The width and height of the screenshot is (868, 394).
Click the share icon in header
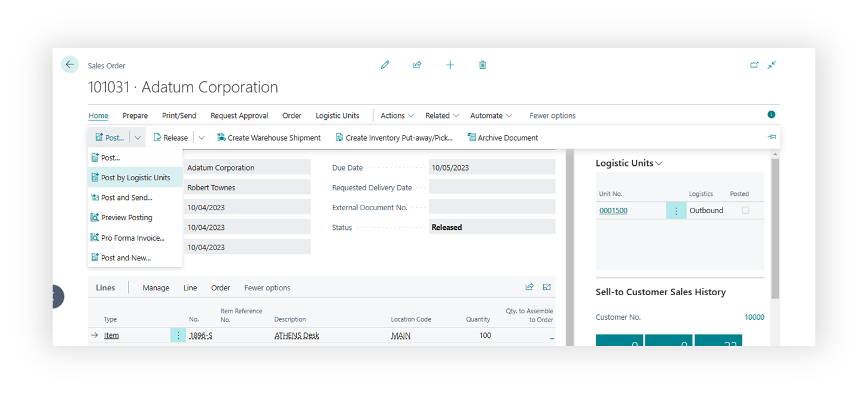[x=418, y=65]
